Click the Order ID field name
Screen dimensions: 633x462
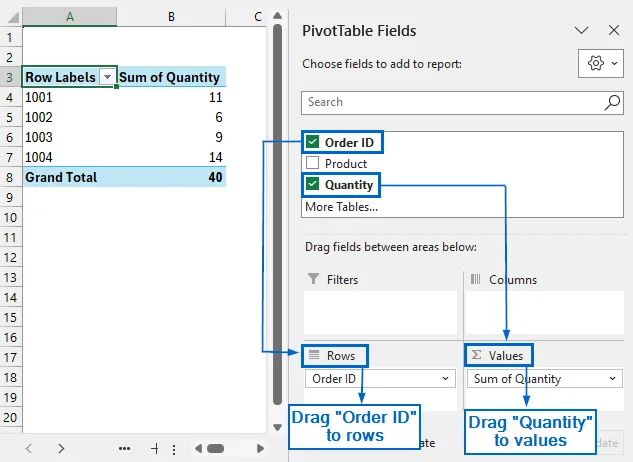(349, 142)
